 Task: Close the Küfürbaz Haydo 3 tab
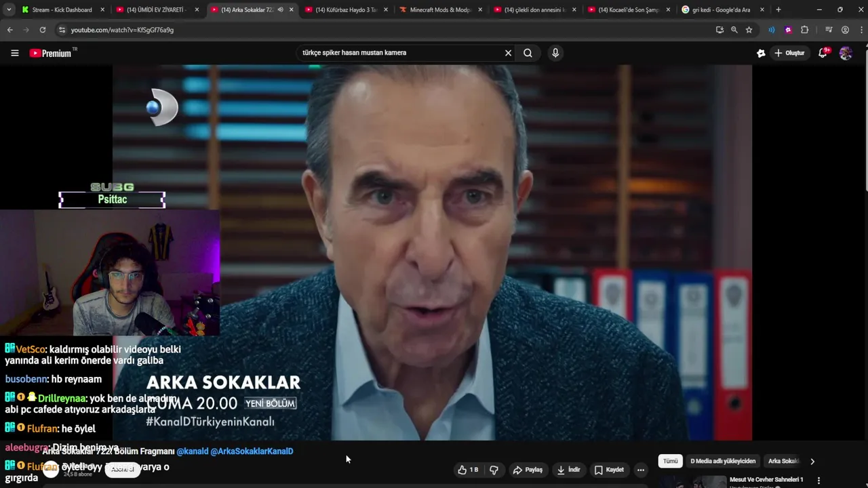386,9
